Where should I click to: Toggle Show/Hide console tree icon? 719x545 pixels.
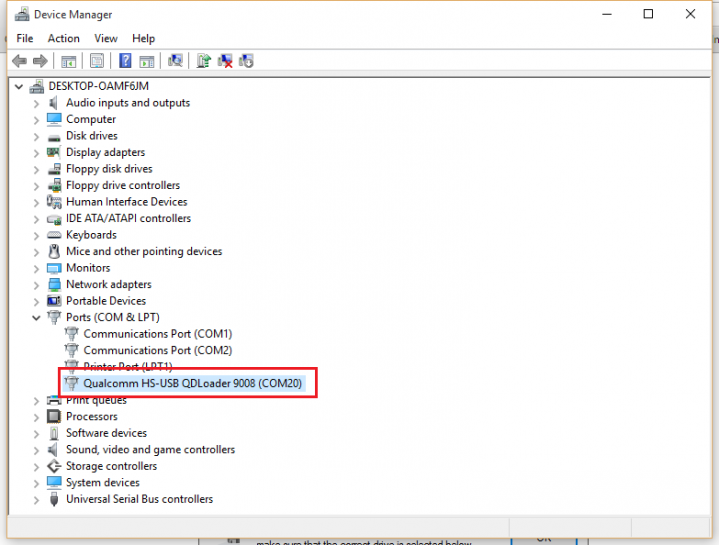point(69,61)
